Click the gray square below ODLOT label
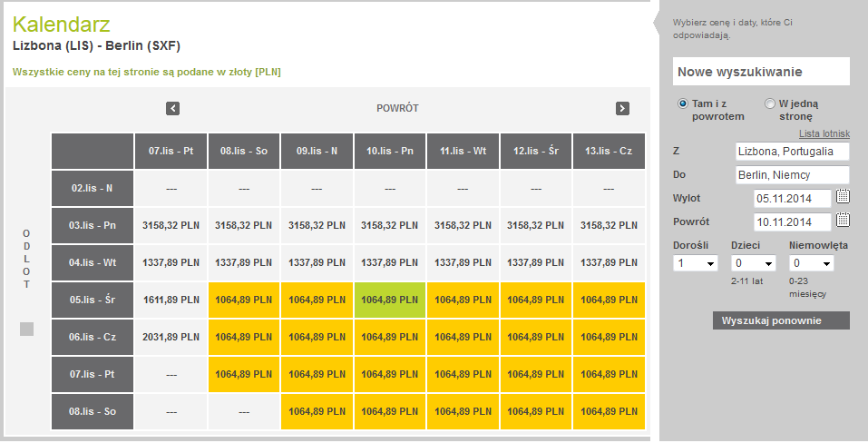Viewport: 868px width, 443px height. [x=26, y=329]
